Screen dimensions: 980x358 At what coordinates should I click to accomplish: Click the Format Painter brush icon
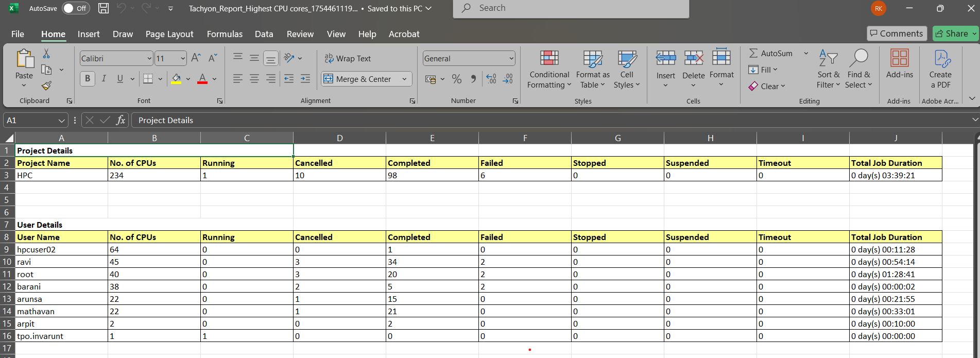[46, 86]
